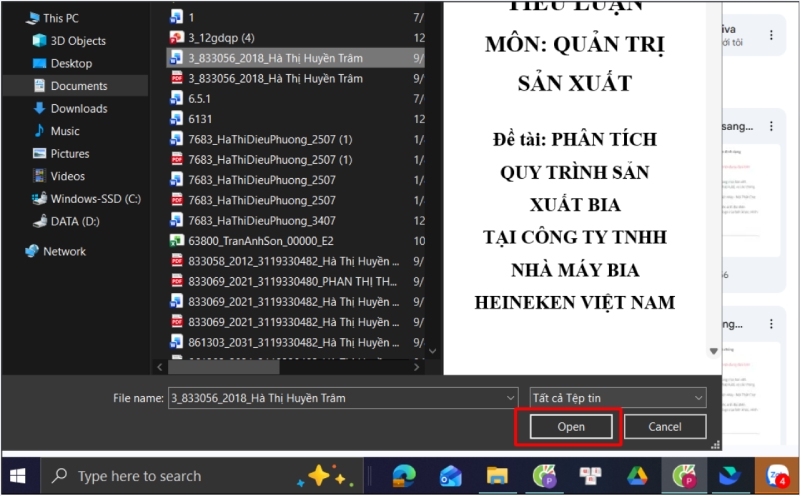
Task: Open Outlook from the taskbar
Action: pos(451,476)
